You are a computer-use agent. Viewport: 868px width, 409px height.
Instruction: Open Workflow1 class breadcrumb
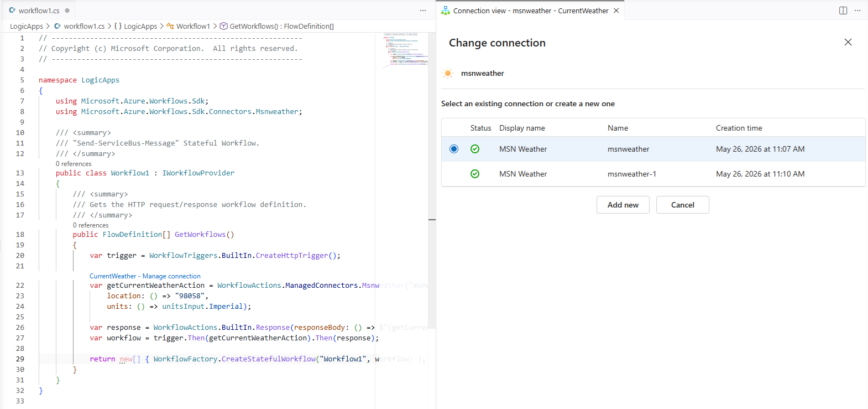pos(189,26)
